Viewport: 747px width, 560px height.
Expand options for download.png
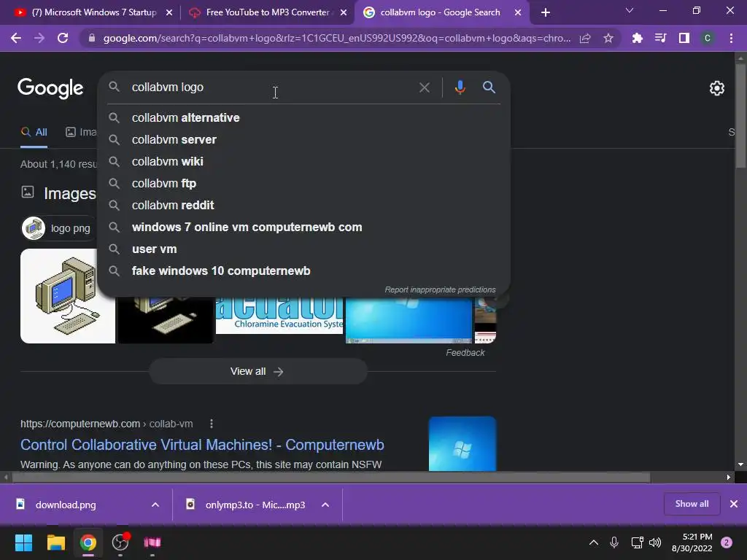pyautogui.click(x=155, y=505)
